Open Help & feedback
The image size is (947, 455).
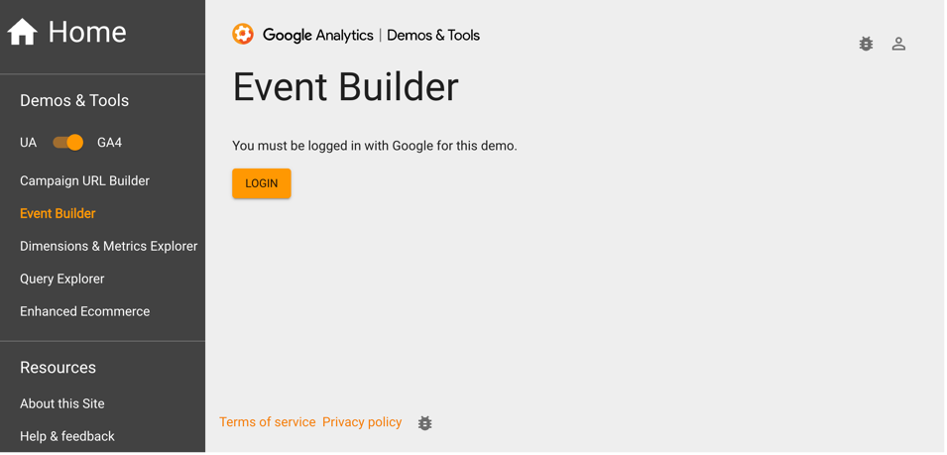pos(67,436)
